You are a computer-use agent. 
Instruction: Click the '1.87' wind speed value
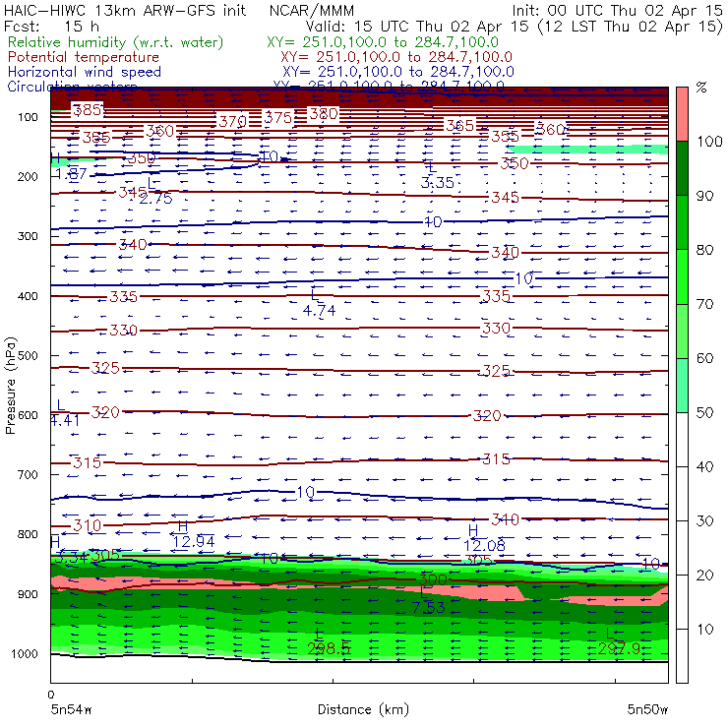71,174
